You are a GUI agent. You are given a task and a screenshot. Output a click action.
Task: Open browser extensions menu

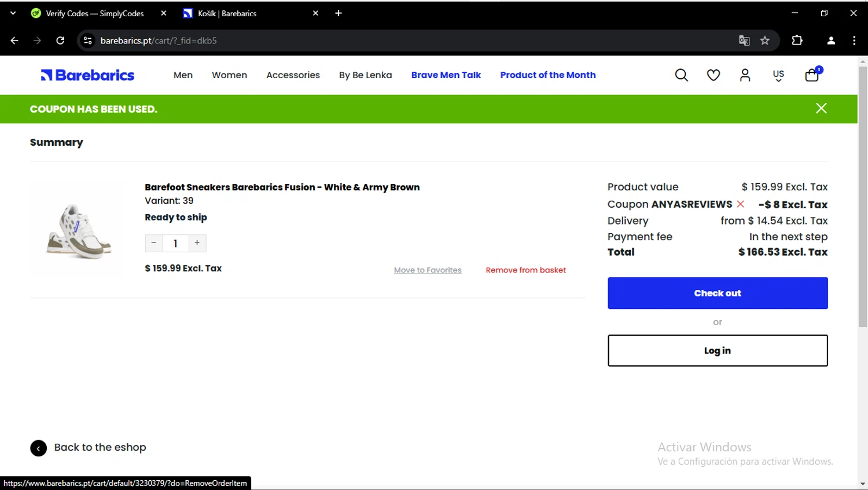(797, 40)
